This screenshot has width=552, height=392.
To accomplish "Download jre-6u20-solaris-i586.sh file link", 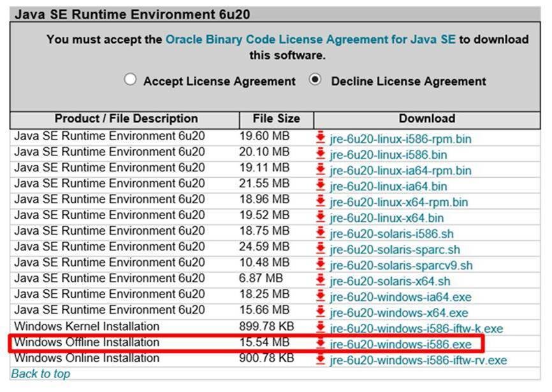I will click(392, 234).
